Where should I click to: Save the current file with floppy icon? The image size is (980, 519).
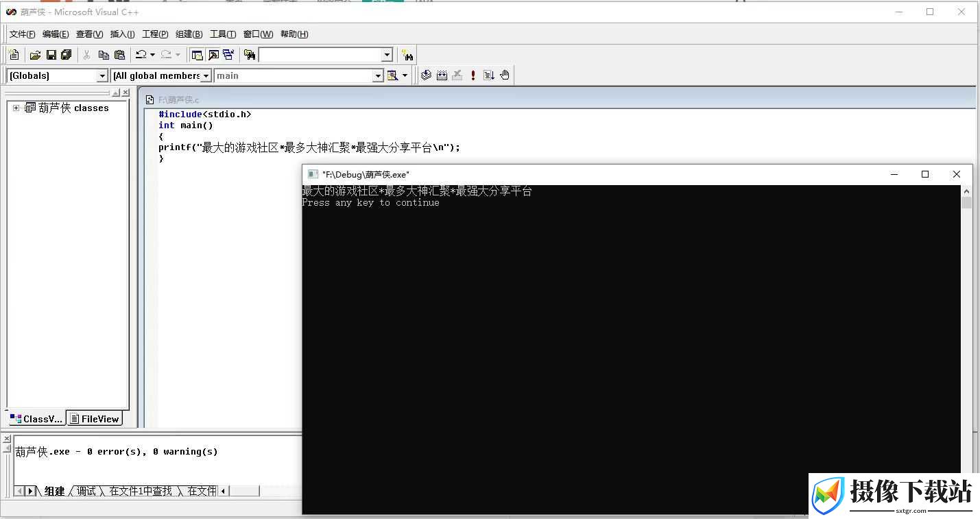click(x=51, y=55)
